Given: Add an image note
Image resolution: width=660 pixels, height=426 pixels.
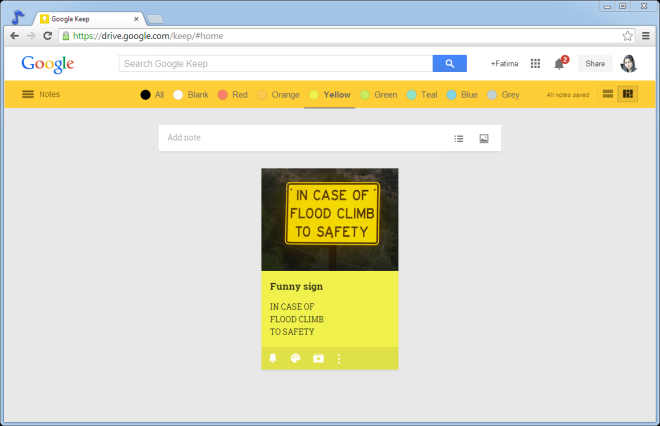Looking at the screenshot, I should (484, 138).
